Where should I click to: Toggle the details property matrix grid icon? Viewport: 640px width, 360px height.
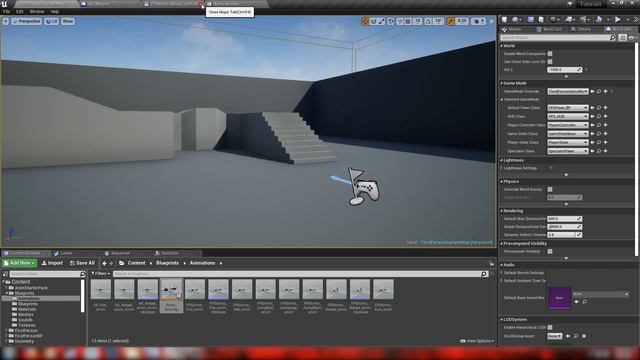(x=622, y=38)
